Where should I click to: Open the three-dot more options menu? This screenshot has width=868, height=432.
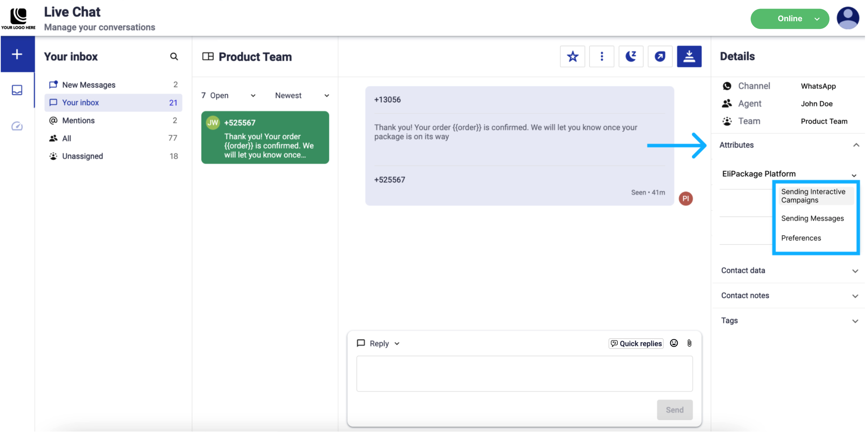[x=601, y=56]
